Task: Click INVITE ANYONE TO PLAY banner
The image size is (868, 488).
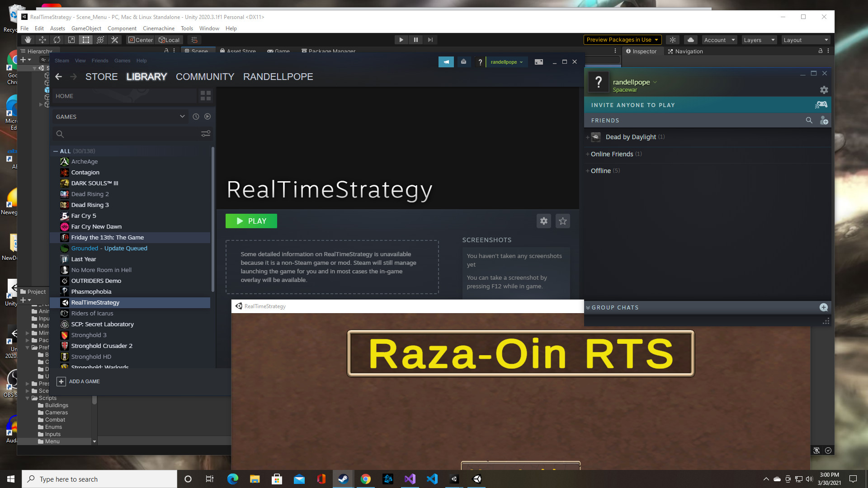Action: point(708,105)
